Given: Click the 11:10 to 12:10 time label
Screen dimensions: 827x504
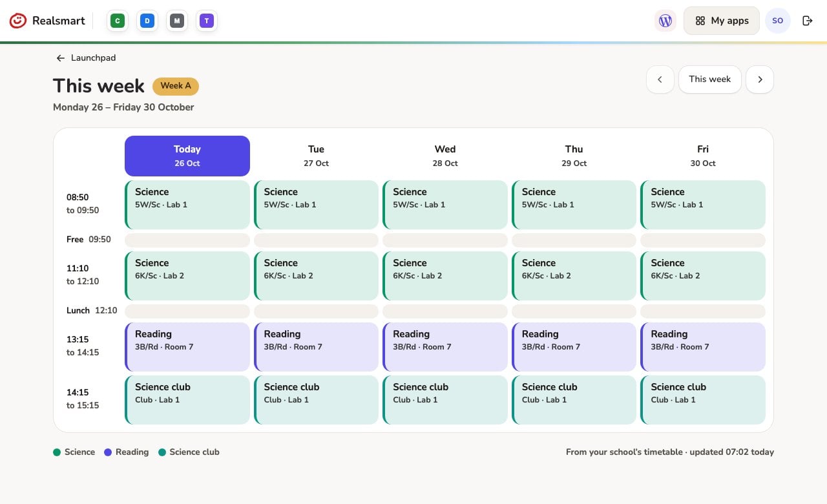Looking at the screenshot, I should pos(82,275).
